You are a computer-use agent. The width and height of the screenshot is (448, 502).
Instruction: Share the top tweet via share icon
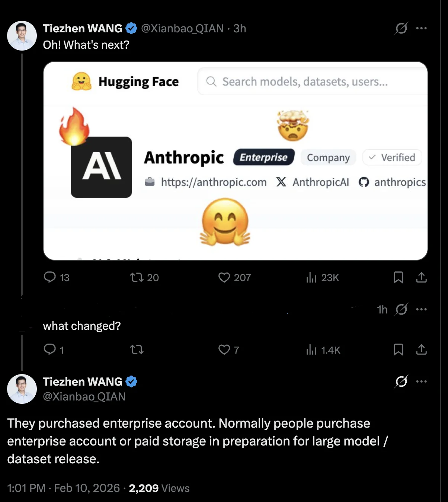tap(421, 277)
